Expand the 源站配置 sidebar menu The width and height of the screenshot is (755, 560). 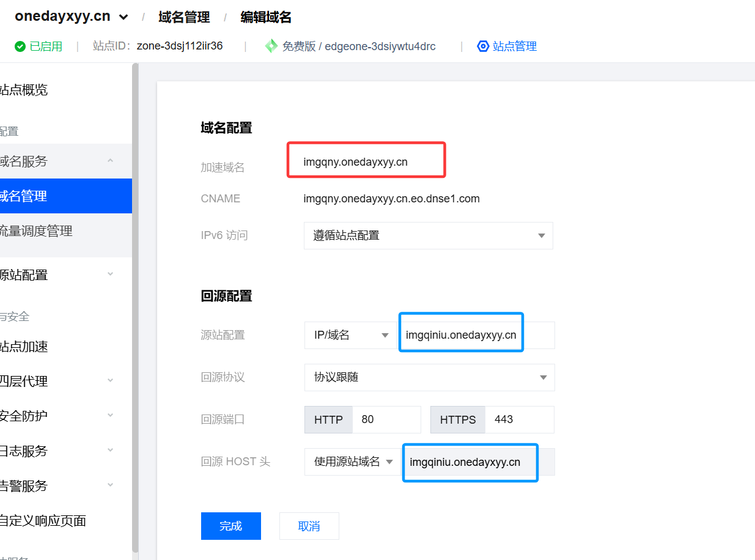110,274
